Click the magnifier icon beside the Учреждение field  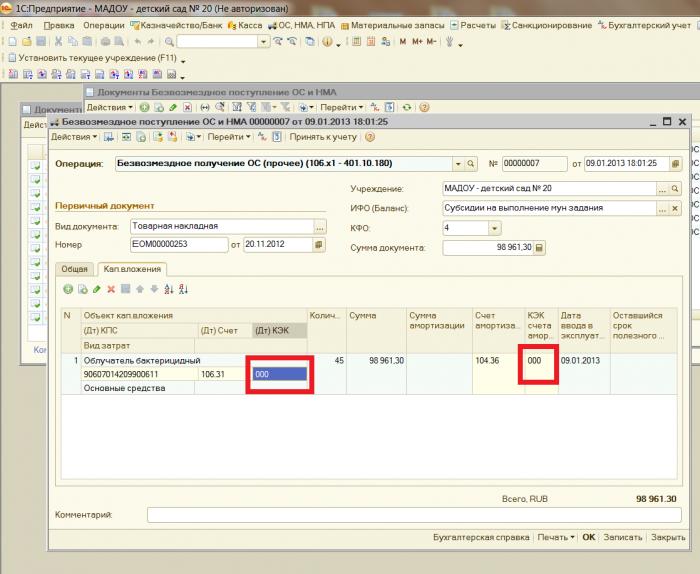tap(675, 189)
